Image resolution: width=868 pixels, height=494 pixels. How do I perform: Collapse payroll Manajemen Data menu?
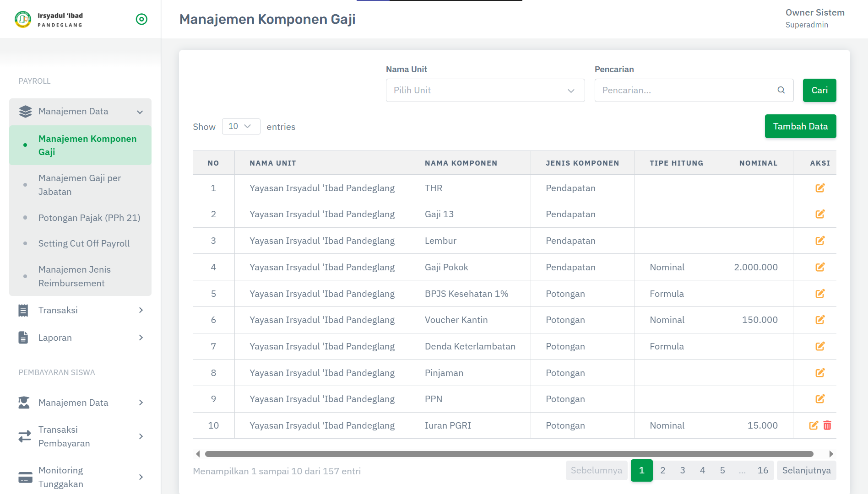pos(81,112)
